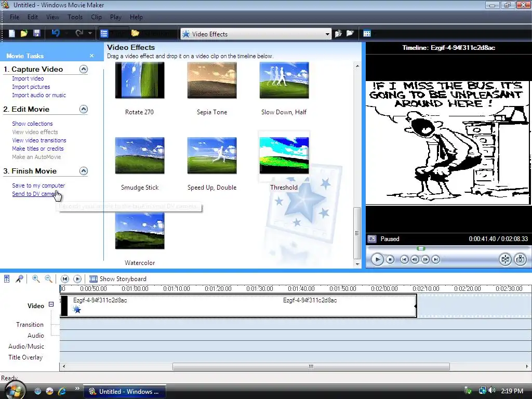Click Import audio or music link
This screenshot has width=532, height=399.
[x=39, y=96]
